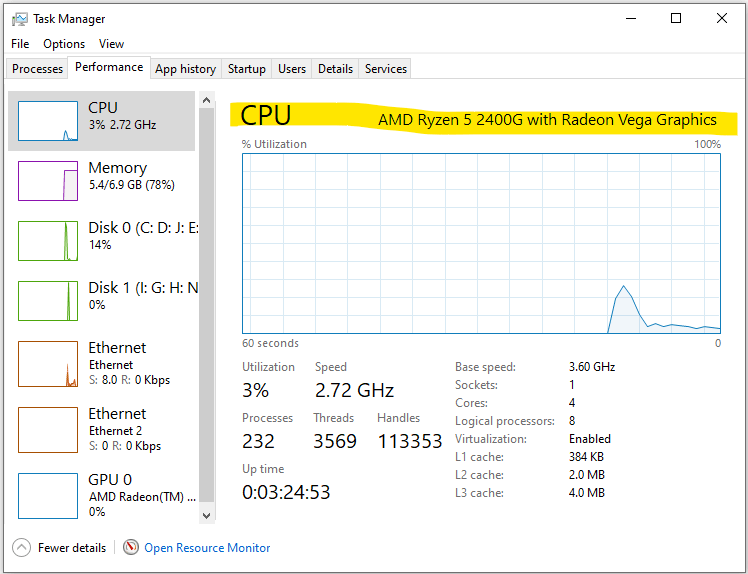The height and width of the screenshot is (574, 748).
Task: Click the Disk 0 14% usage text
Action: pos(100,245)
